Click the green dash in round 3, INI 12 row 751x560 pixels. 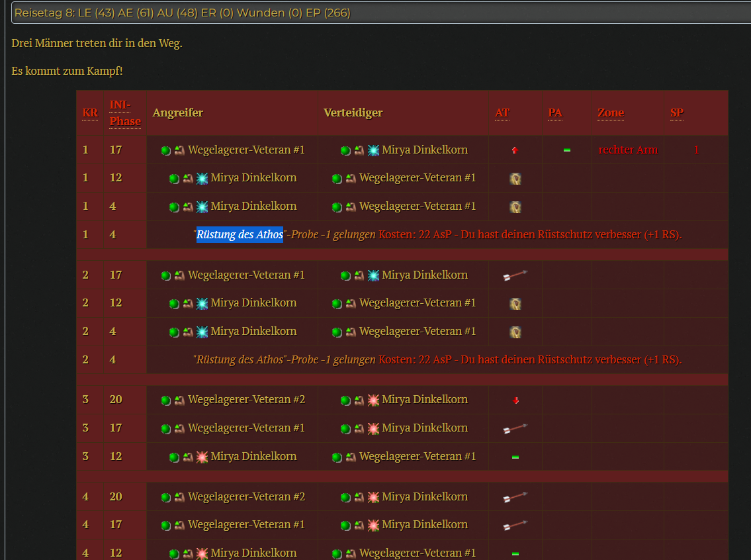click(515, 457)
